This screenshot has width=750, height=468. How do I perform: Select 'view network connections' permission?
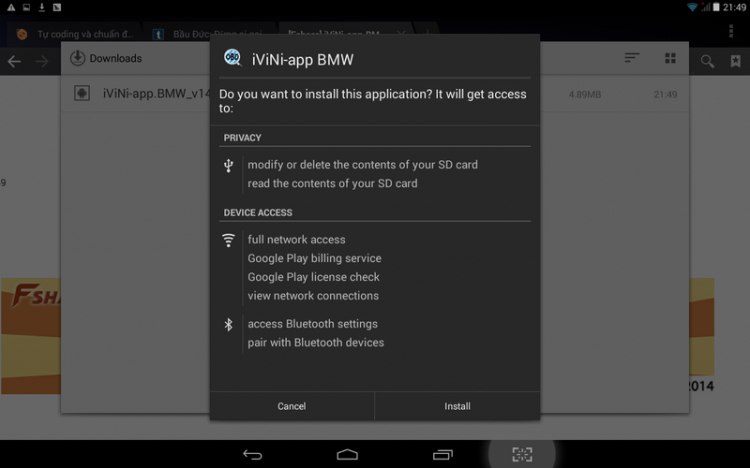click(x=313, y=296)
